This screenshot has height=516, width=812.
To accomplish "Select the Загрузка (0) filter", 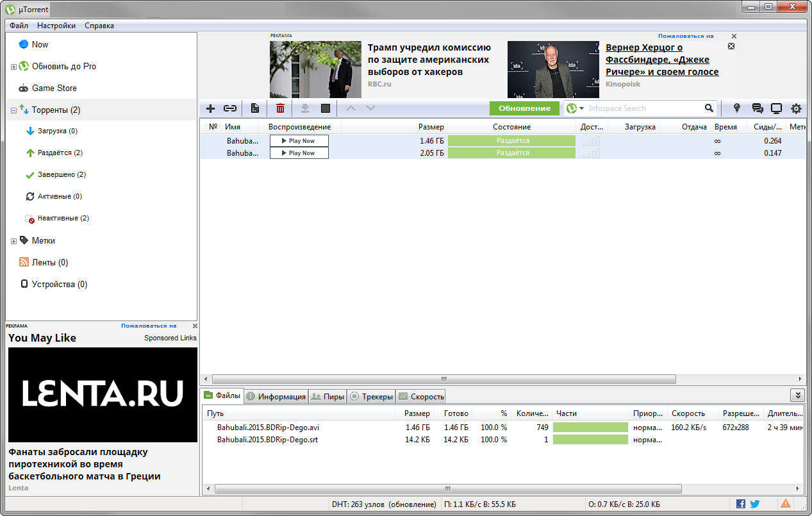I will click(57, 131).
